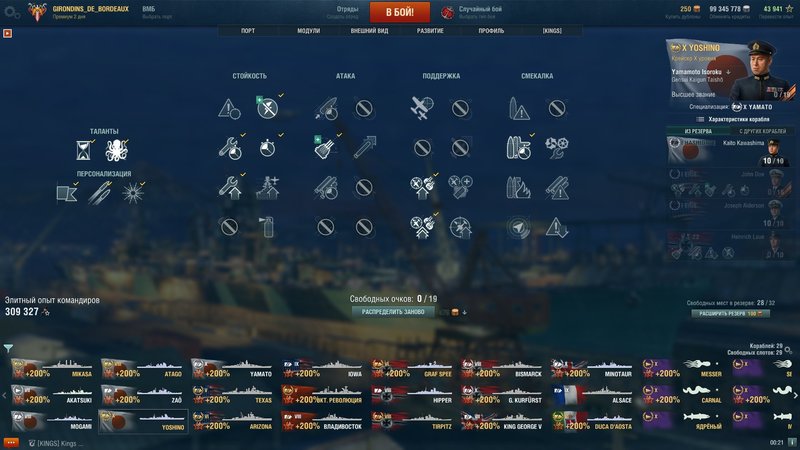Select the radio location skill under Смекалка
Viewport: 800px width, 450px height.
[518, 228]
